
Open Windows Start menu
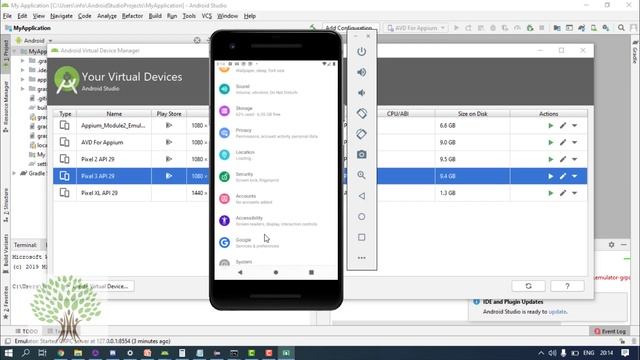click(x=8, y=353)
